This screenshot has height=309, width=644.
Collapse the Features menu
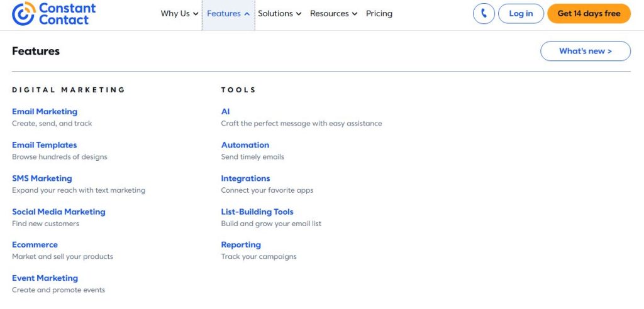[x=228, y=14]
